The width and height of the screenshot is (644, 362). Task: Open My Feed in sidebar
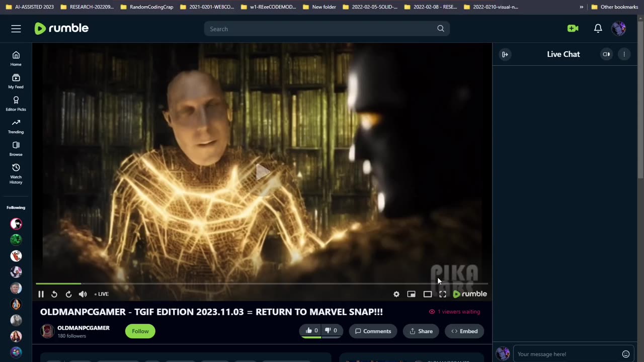[16, 81]
